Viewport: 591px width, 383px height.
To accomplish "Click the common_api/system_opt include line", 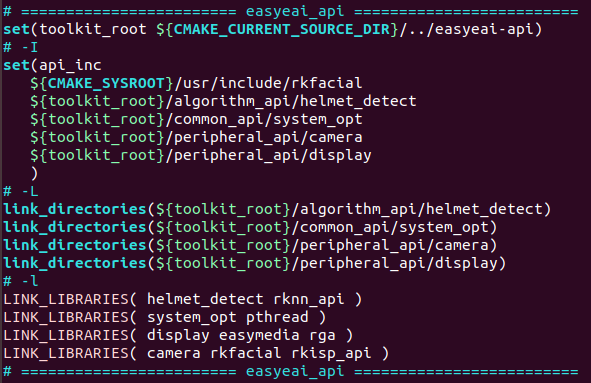I will coord(196,119).
